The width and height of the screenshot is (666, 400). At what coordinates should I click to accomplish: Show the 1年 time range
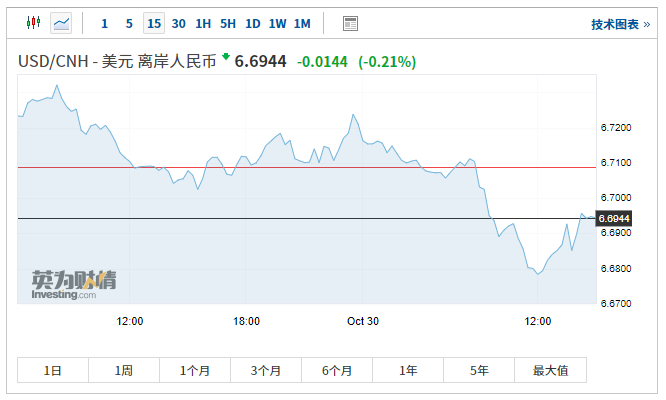coord(408,370)
